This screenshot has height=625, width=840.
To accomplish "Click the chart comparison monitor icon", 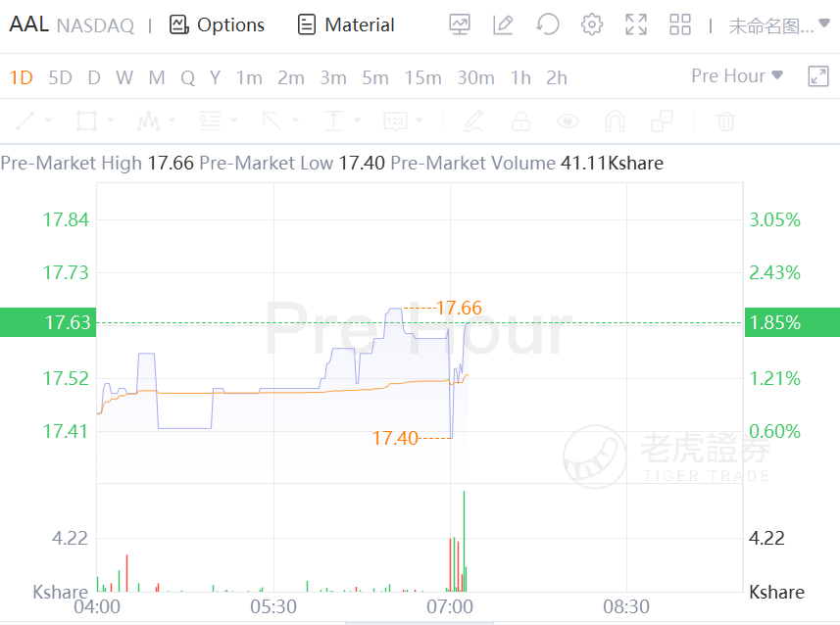I will click(x=459, y=24).
